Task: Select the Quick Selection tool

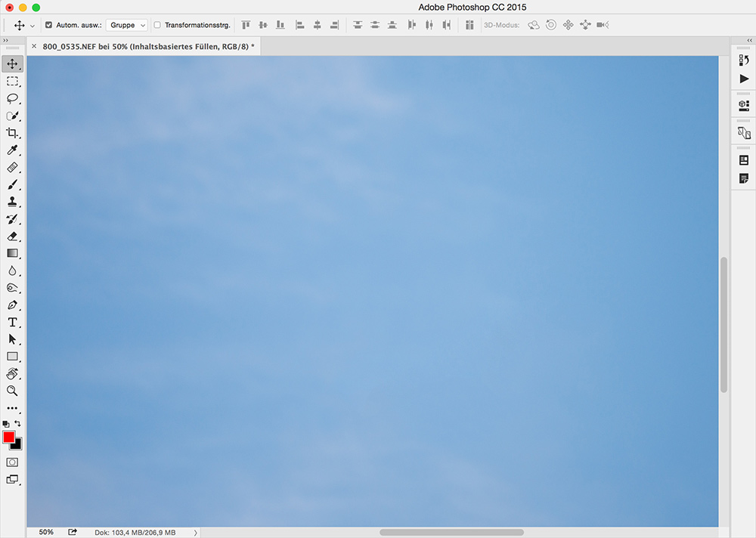Action: pos(12,116)
